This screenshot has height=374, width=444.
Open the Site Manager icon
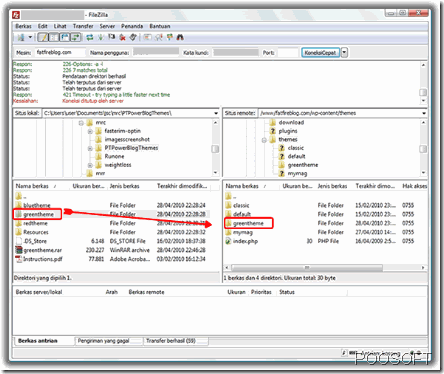coord(21,37)
